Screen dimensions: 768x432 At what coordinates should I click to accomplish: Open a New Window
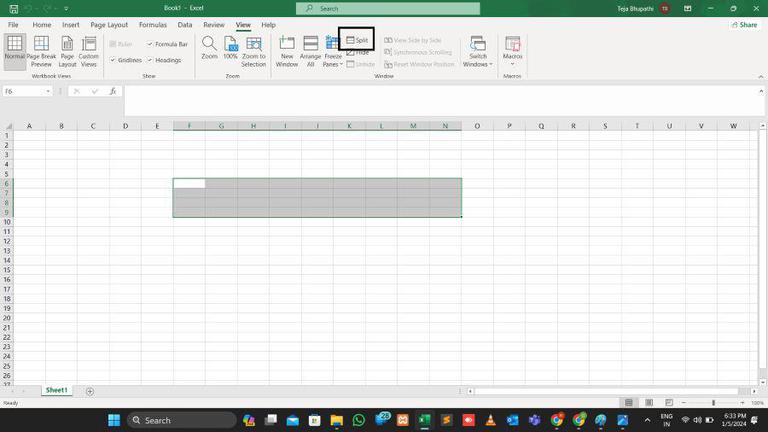point(287,51)
